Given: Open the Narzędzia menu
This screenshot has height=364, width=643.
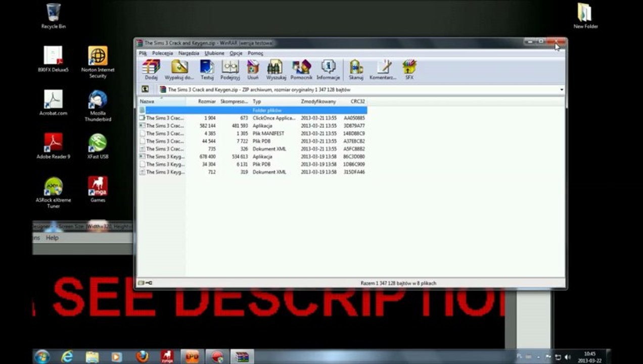Looking at the screenshot, I should 189,53.
